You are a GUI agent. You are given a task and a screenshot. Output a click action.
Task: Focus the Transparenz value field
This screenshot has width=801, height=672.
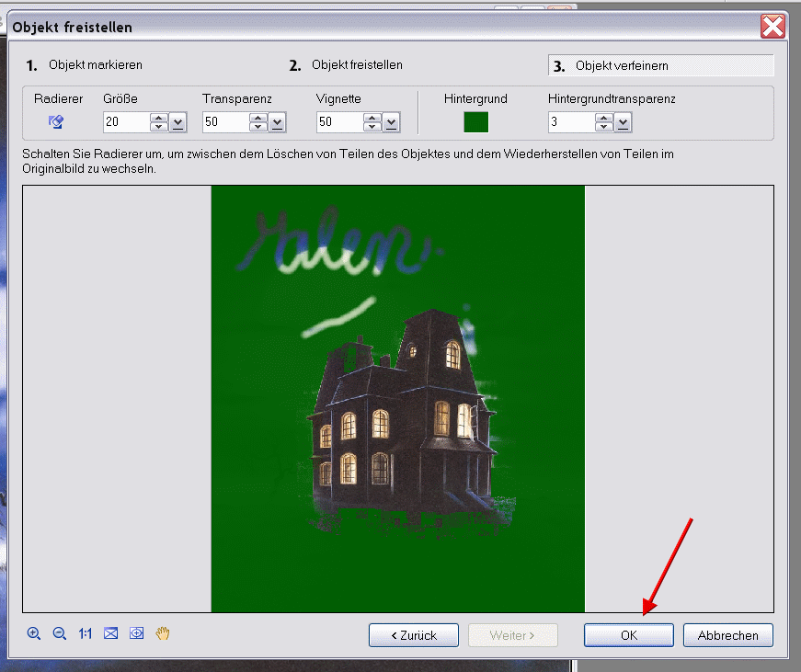tap(226, 122)
